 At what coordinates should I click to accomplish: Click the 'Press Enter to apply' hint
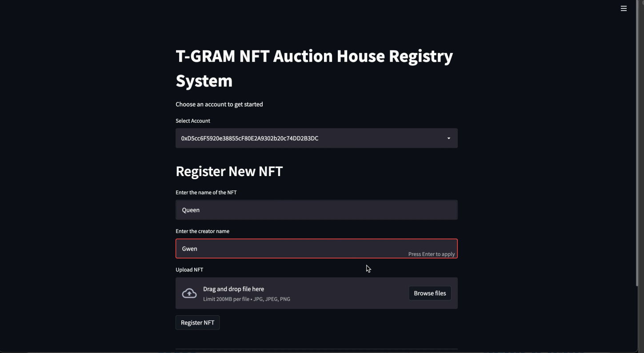pos(432,254)
